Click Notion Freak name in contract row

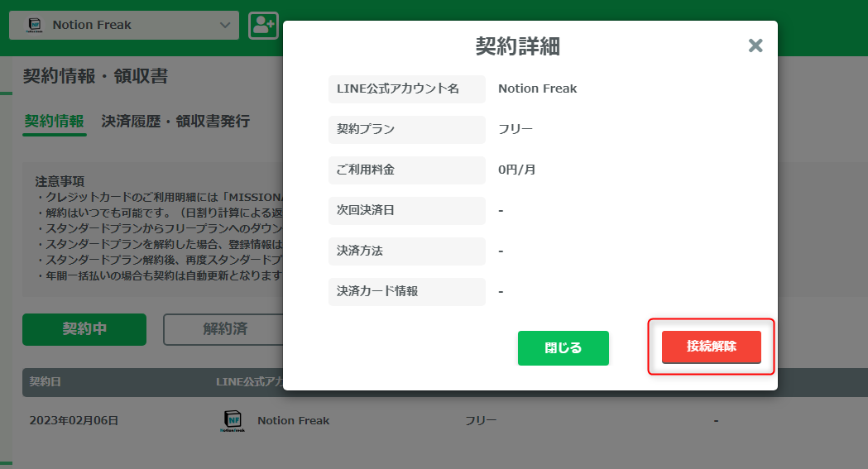pyautogui.click(x=294, y=420)
